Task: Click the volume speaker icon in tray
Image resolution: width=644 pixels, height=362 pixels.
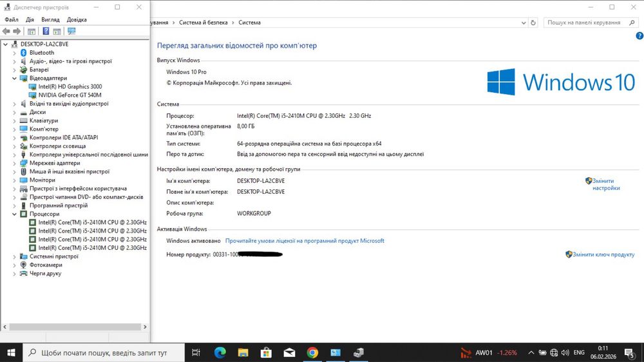Action: pos(565,352)
